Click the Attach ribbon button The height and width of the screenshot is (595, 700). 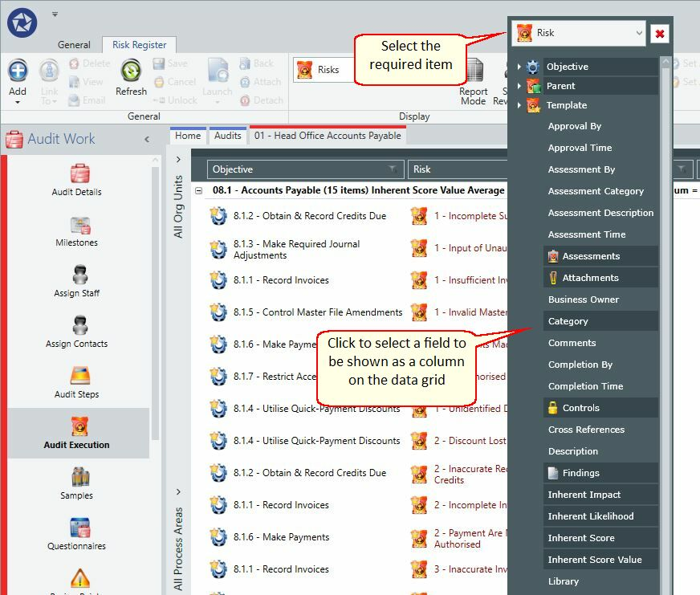point(260,82)
